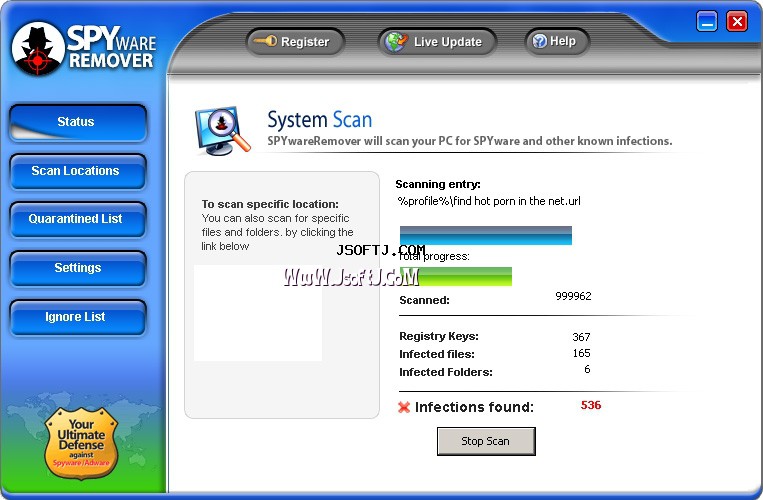Image resolution: width=763 pixels, height=500 pixels.
Task: Click the green total progress bar
Action: (456, 276)
